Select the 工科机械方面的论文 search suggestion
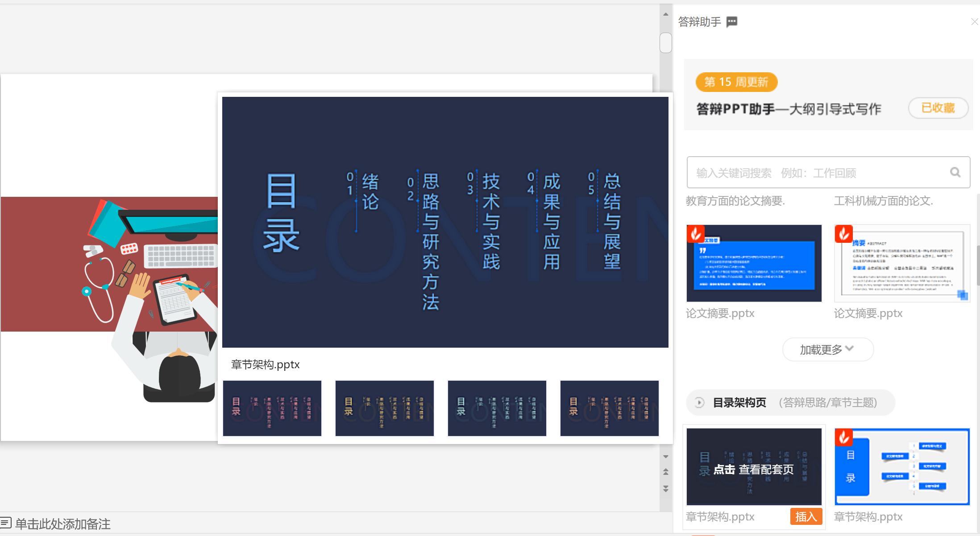980x536 pixels. (883, 201)
